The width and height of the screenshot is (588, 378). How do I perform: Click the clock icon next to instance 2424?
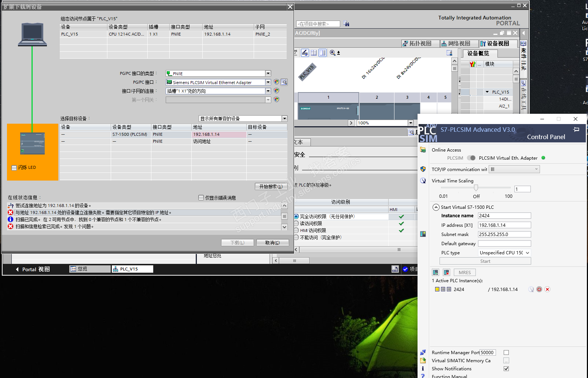coord(531,289)
